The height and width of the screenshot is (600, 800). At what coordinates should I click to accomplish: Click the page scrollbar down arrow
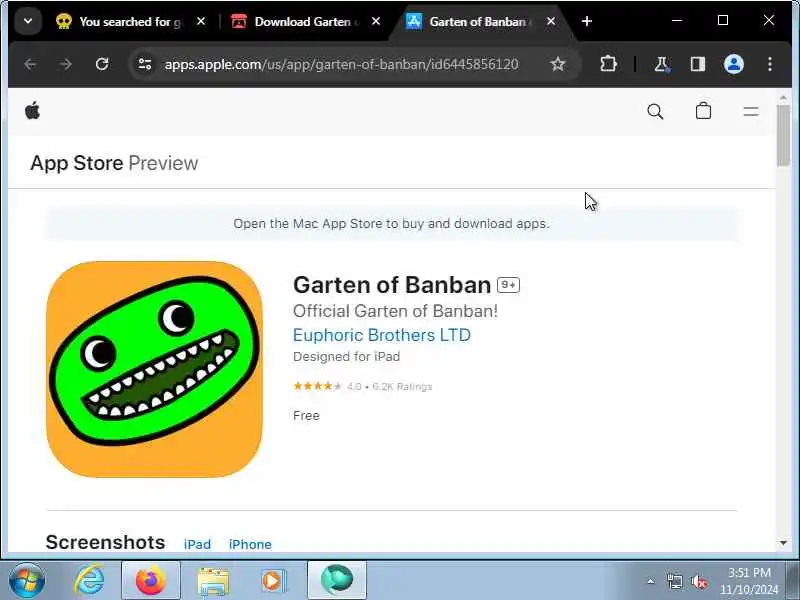[x=783, y=543]
